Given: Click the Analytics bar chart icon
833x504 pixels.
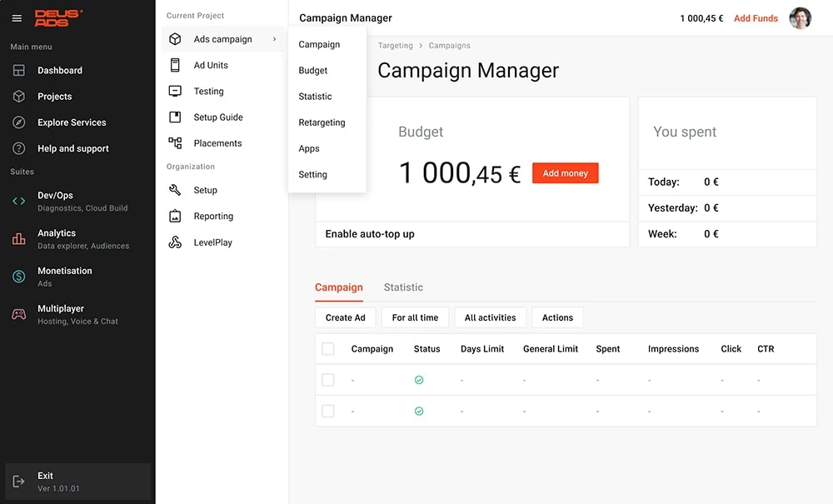Looking at the screenshot, I should point(19,239).
